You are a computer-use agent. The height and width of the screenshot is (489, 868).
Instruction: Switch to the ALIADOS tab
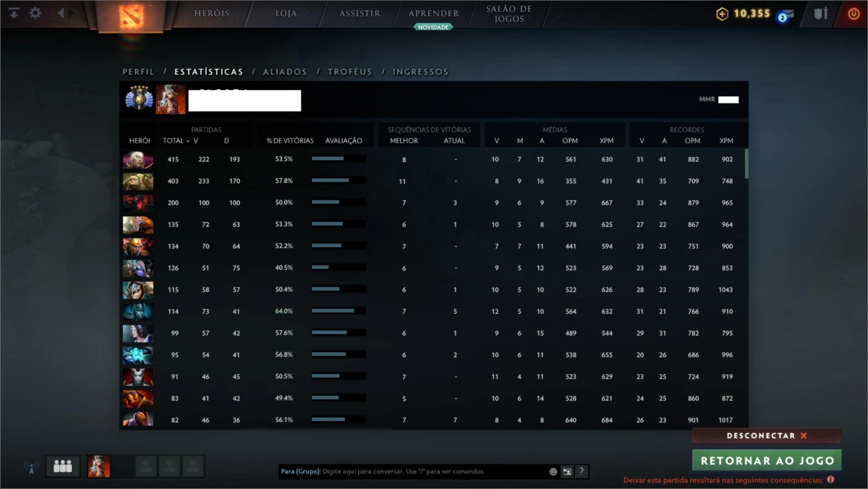pos(285,72)
